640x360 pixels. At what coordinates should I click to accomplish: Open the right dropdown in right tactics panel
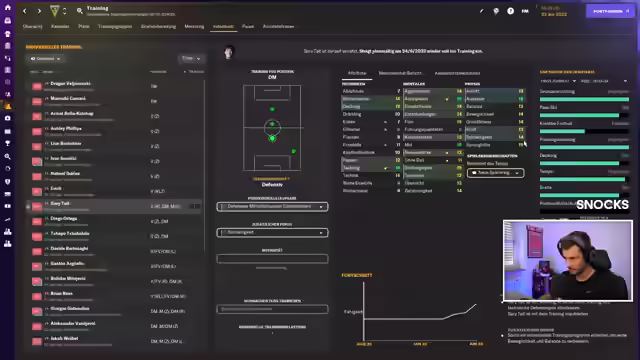(x=604, y=81)
